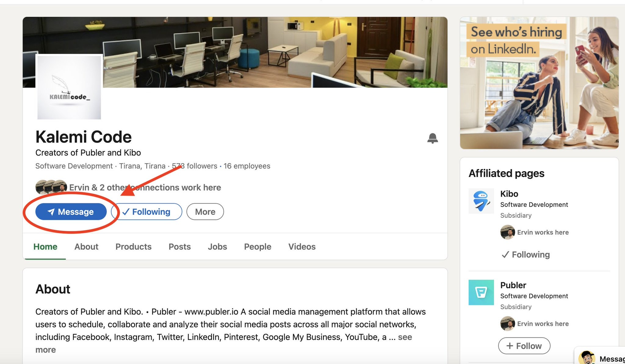Open the Kalemi Code logo image
Screen dimensions: 625x364
click(x=69, y=87)
